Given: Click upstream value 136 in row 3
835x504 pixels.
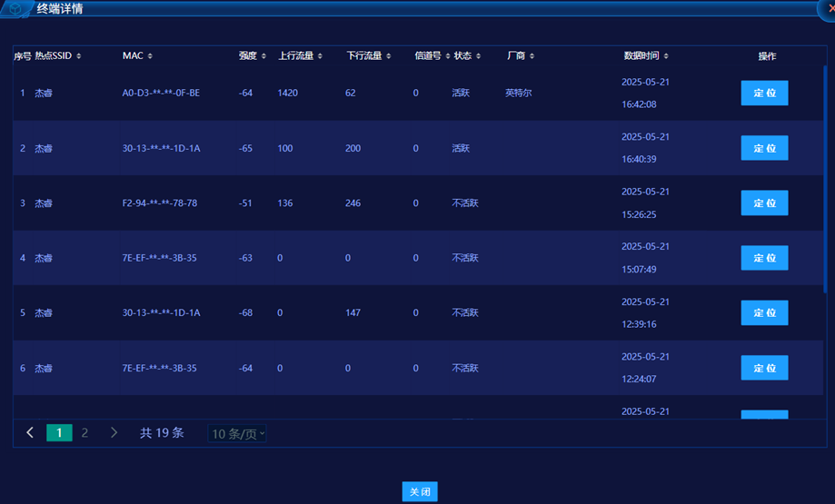Looking at the screenshot, I should click(x=285, y=203).
